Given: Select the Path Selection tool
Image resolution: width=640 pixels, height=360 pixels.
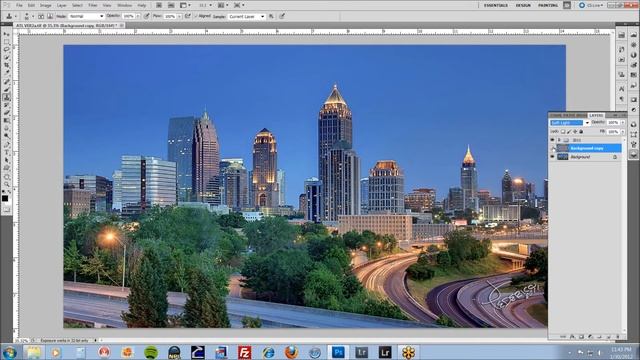Looking at the screenshot, I should [x=7, y=160].
